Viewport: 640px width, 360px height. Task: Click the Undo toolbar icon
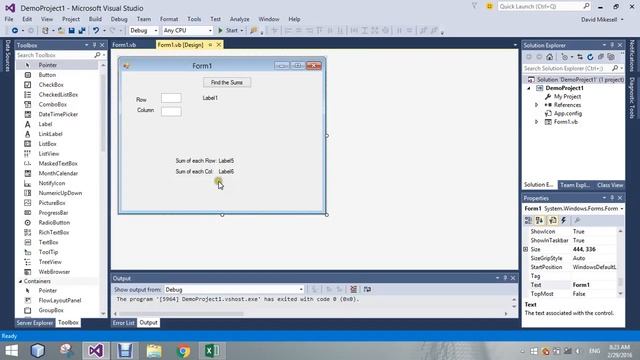pos(96,31)
